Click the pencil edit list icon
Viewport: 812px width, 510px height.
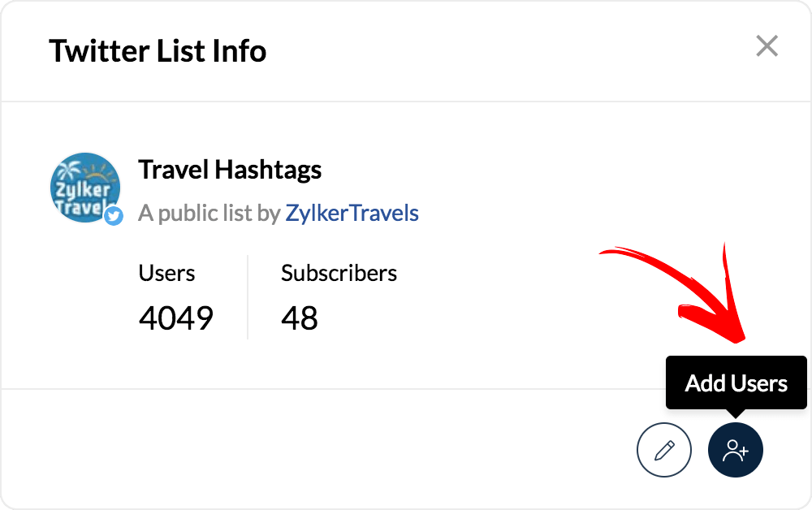(x=664, y=449)
